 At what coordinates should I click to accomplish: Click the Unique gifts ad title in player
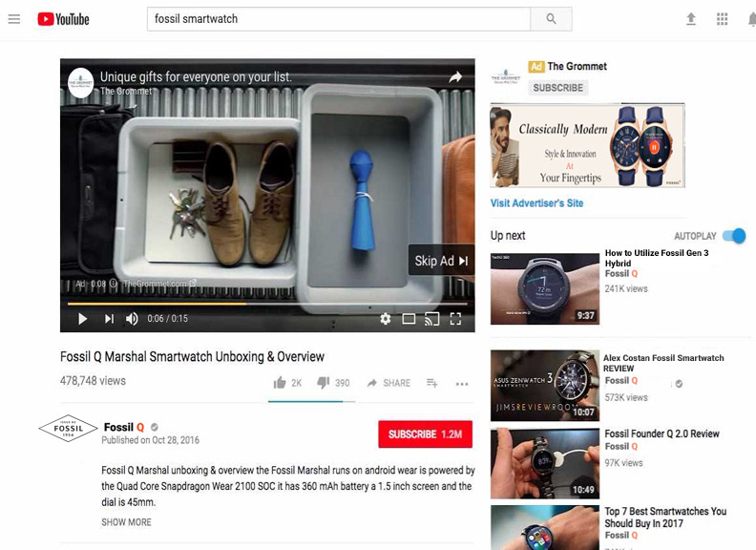[x=196, y=76]
